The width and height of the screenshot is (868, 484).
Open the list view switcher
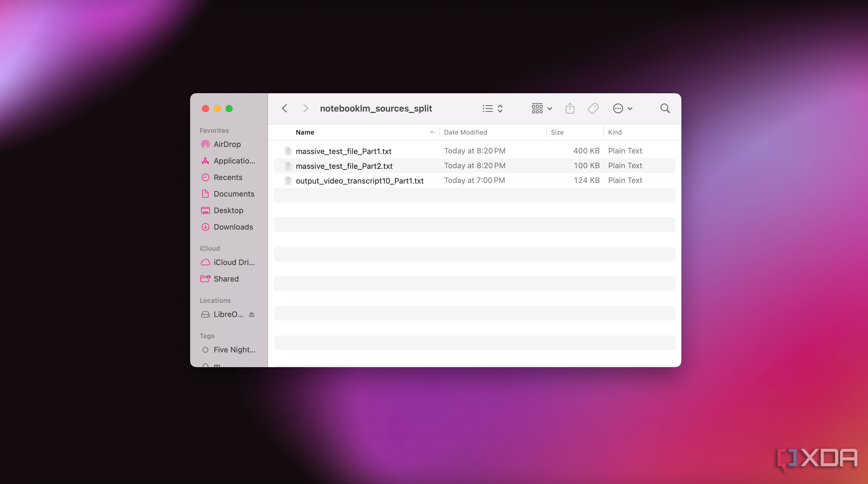pyautogui.click(x=493, y=108)
